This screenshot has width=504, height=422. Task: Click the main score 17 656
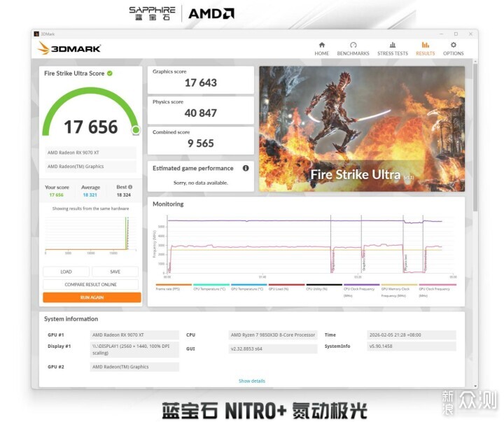pos(90,127)
